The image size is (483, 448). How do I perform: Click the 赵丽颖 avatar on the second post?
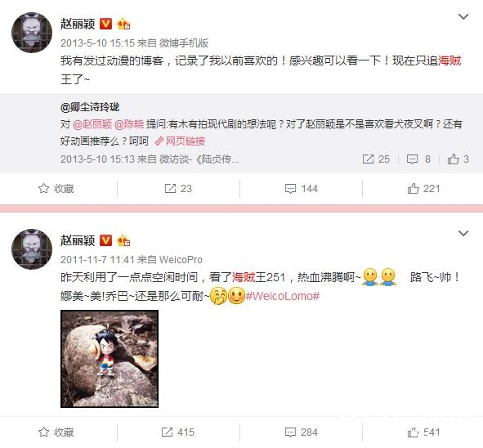coord(32,249)
